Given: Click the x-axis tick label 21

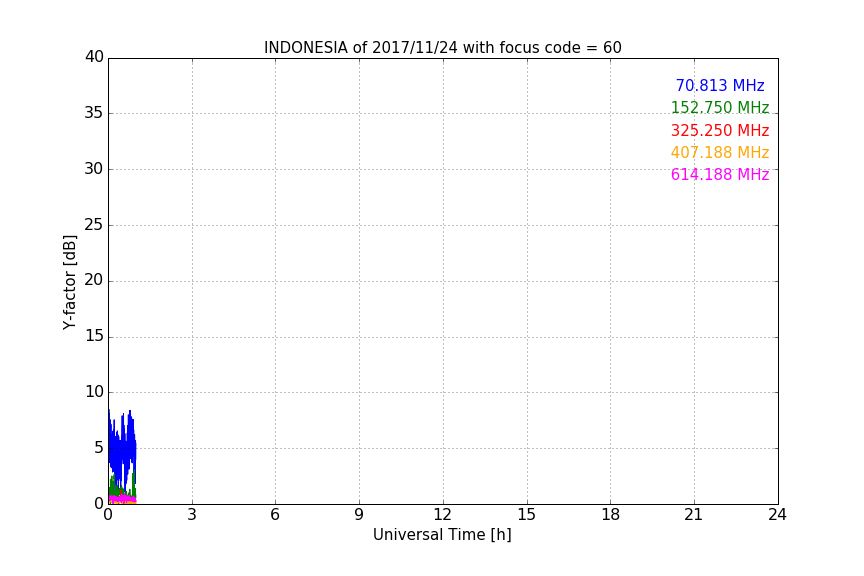Looking at the screenshot, I should tap(694, 515).
